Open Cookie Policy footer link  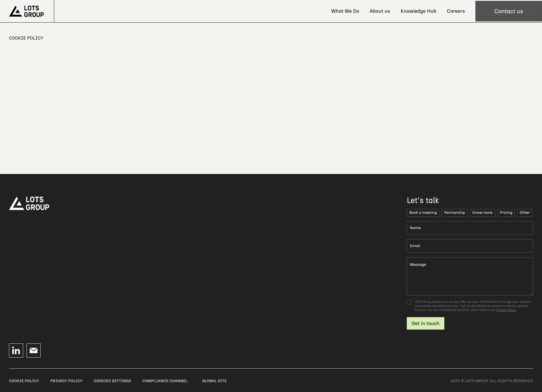[24, 381]
